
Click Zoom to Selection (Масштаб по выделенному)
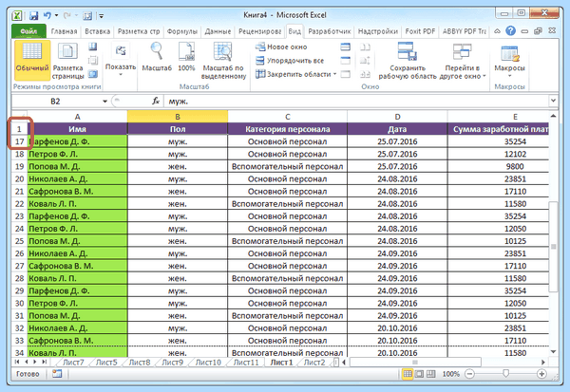(x=223, y=61)
